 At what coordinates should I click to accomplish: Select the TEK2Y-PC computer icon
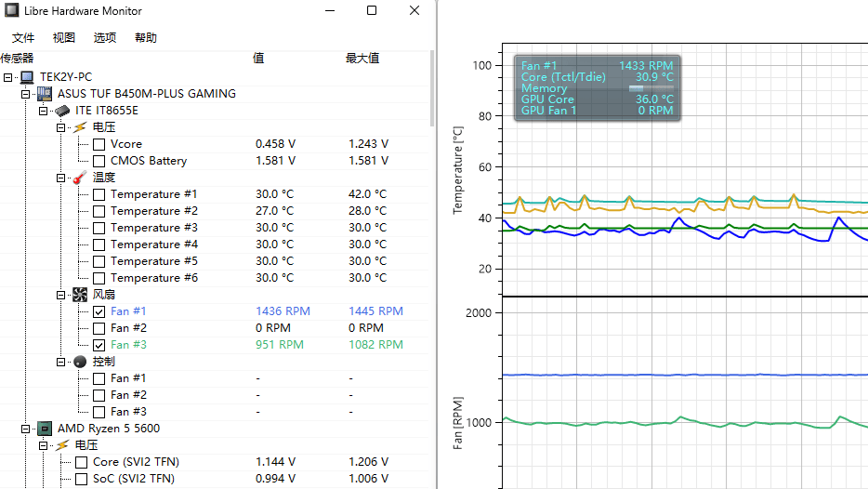click(x=27, y=77)
